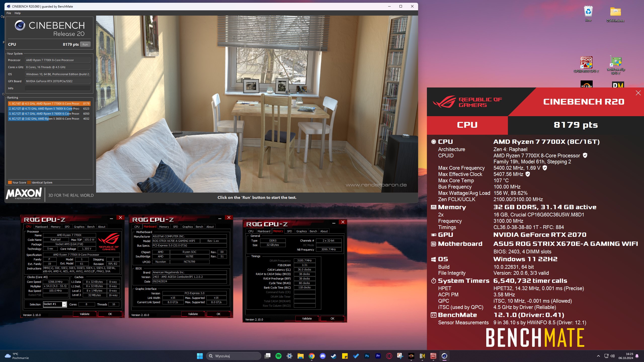Open BenchMate from the taskbar
The width and height of the screenshot is (644, 362).
coord(422,356)
